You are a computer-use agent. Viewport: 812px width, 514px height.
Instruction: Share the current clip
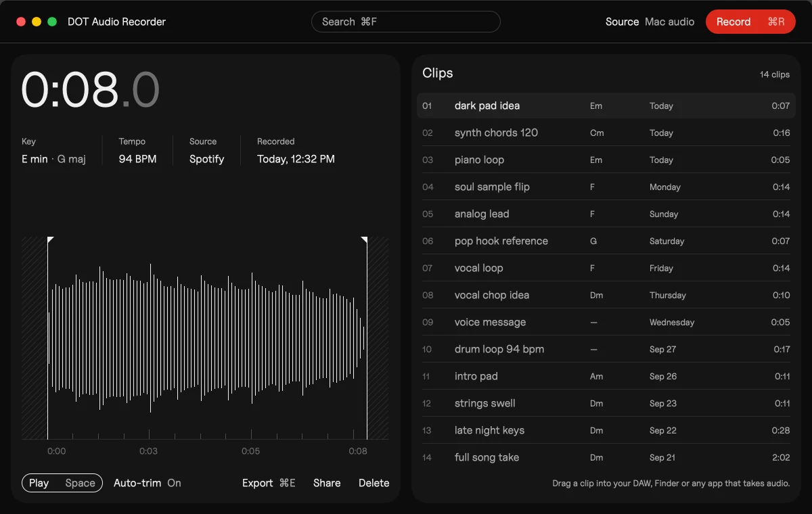(327, 483)
